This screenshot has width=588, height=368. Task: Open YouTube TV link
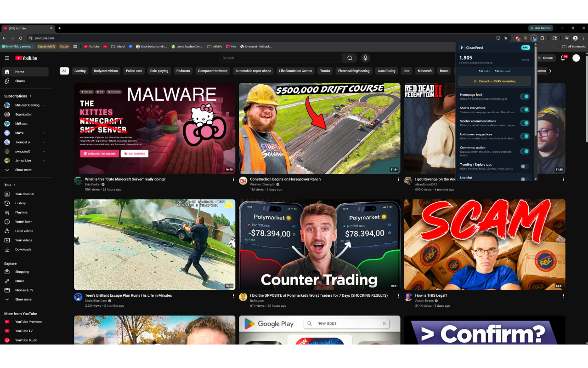coord(24,331)
